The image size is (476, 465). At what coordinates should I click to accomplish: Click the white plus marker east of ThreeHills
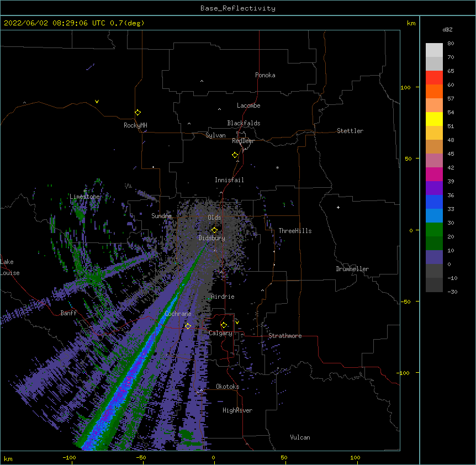338,207
